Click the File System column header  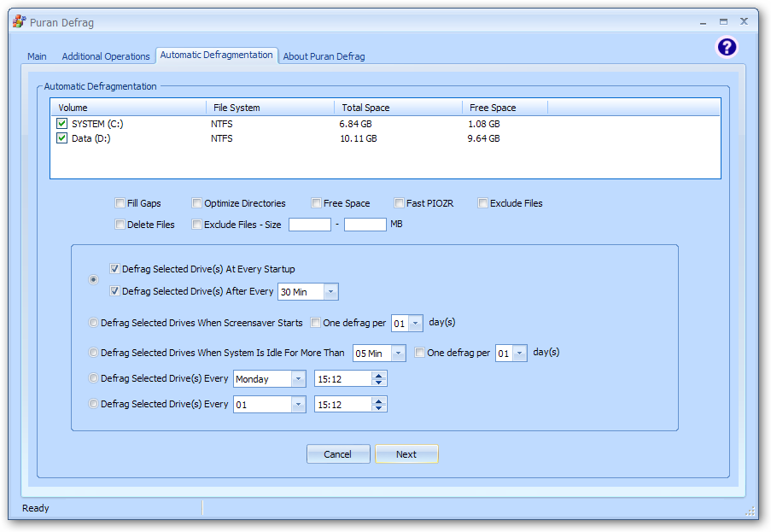pos(270,108)
